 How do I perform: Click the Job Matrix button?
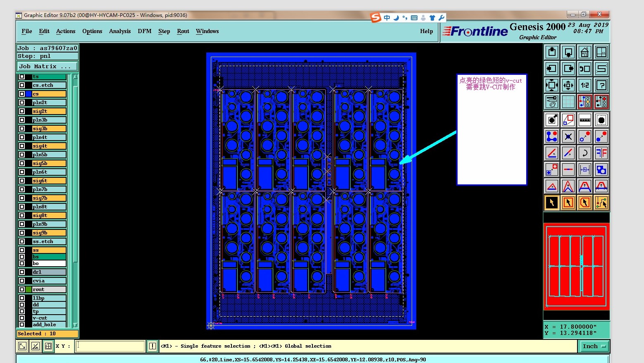pos(47,66)
